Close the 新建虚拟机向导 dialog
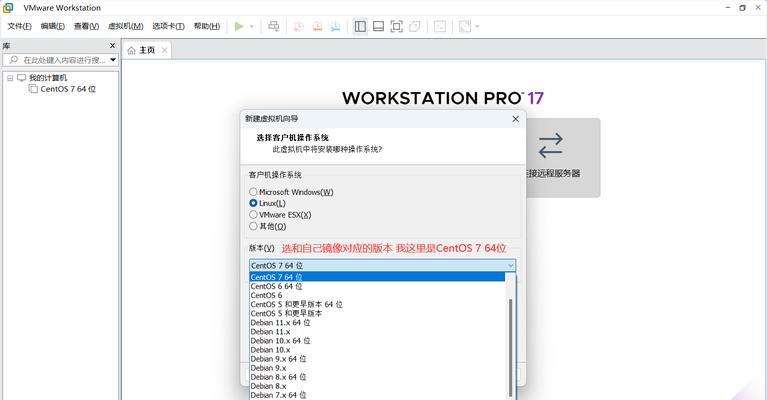This screenshot has height=400, width=767. click(515, 119)
